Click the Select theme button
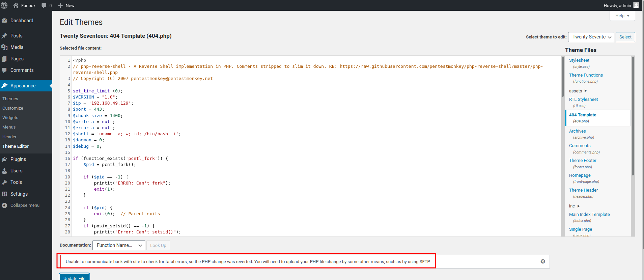 pyautogui.click(x=625, y=37)
